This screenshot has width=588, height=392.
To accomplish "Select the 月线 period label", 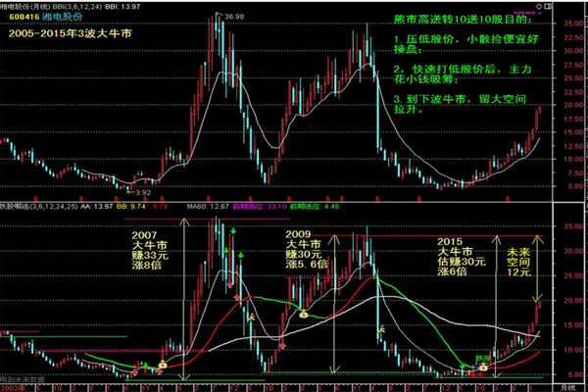I will 566,388.
